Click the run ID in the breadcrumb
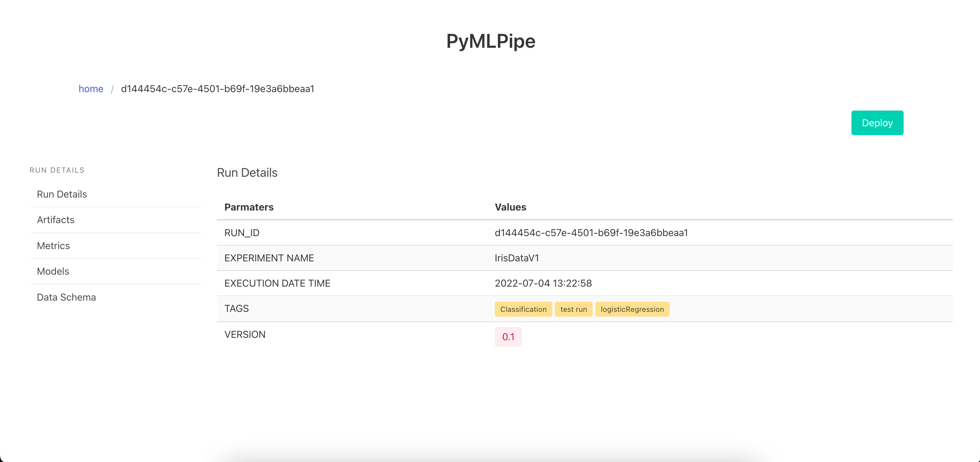The height and width of the screenshot is (462, 980). [x=217, y=89]
